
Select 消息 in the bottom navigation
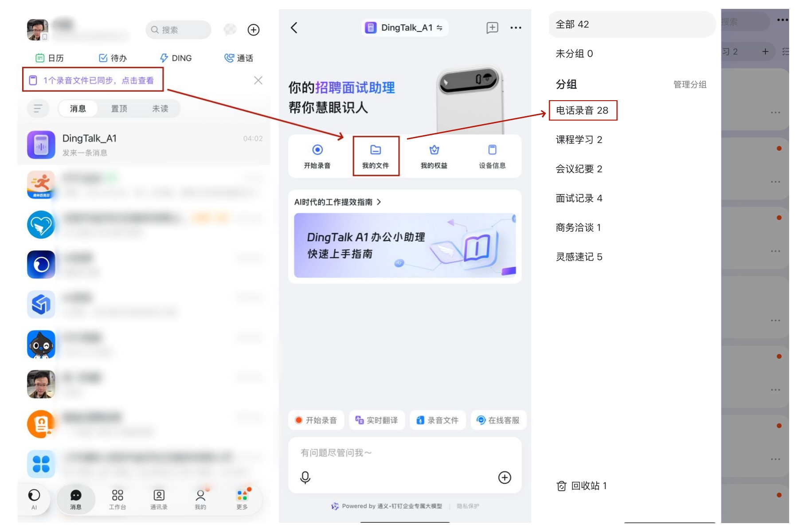[76, 499]
